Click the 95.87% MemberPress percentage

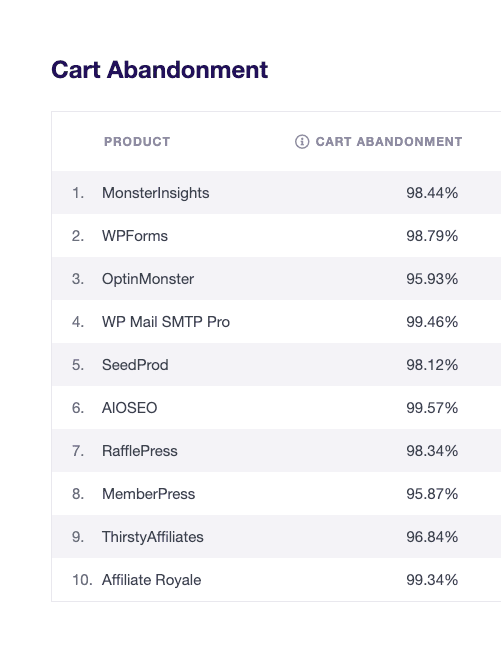pyautogui.click(x=432, y=494)
